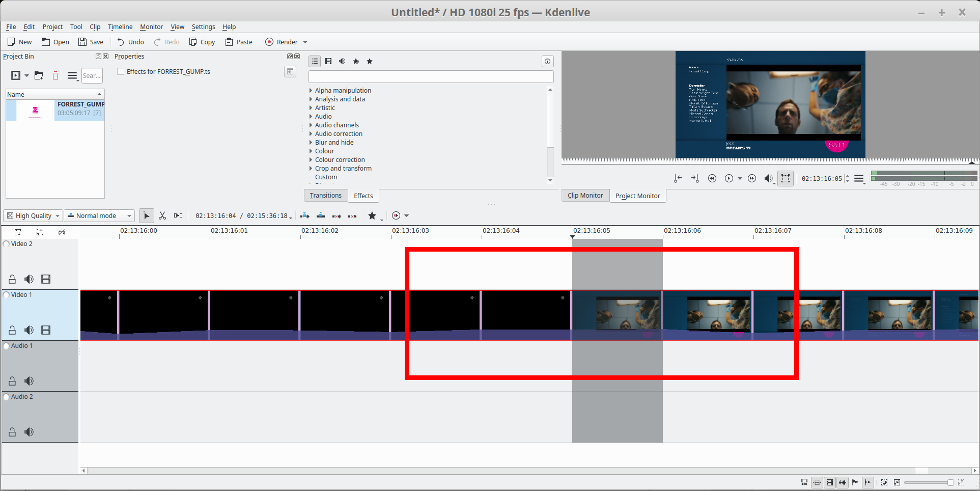Show custom effects filter icon
980x491 pixels.
(x=356, y=61)
